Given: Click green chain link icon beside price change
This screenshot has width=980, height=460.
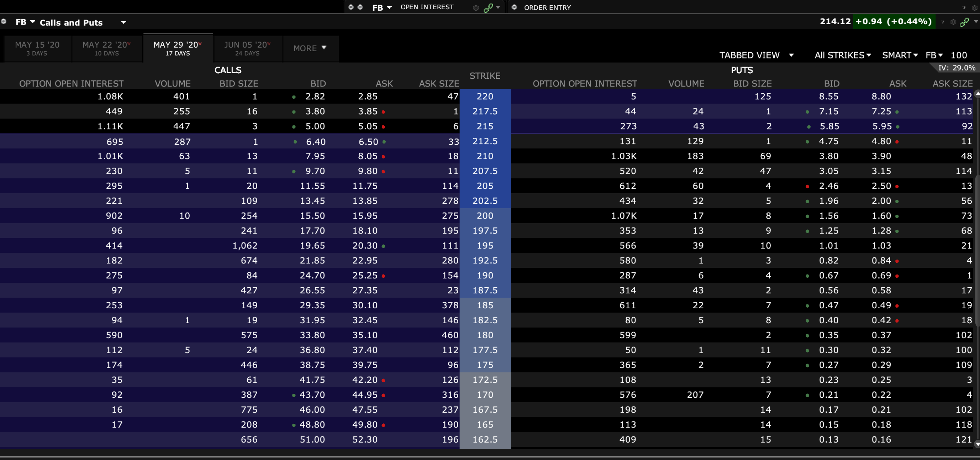Looking at the screenshot, I should tap(964, 22).
